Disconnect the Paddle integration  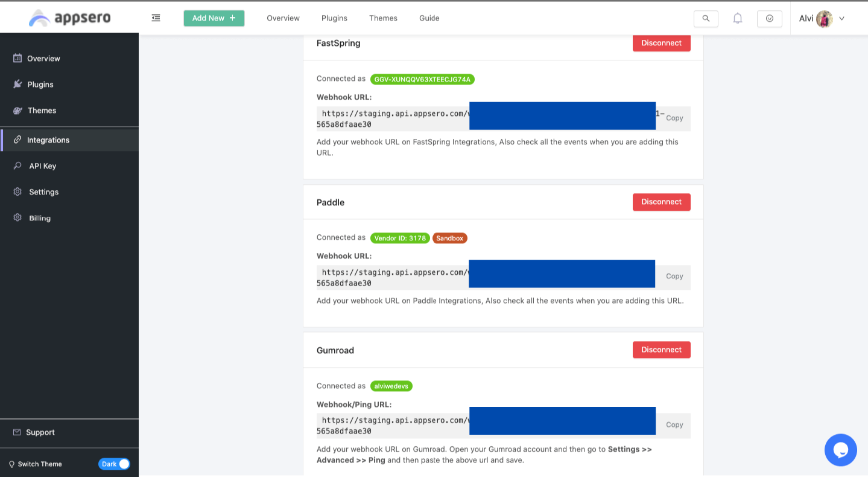click(x=662, y=202)
